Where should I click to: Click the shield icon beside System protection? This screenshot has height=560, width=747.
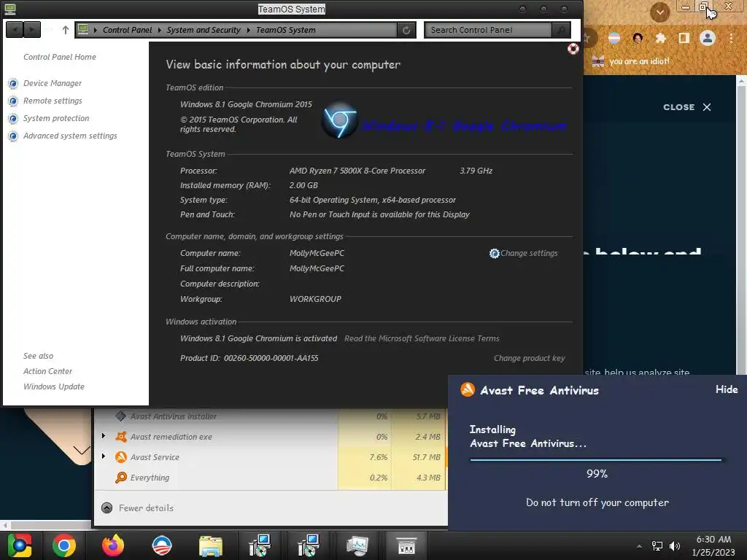(x=13, y=119)
